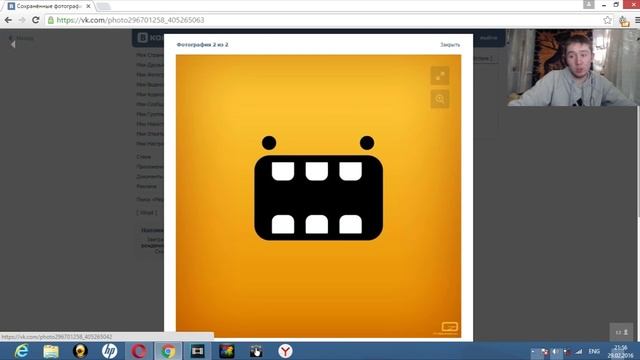
Task: Click the VK logo in the page header
Action: pos(142,38)
